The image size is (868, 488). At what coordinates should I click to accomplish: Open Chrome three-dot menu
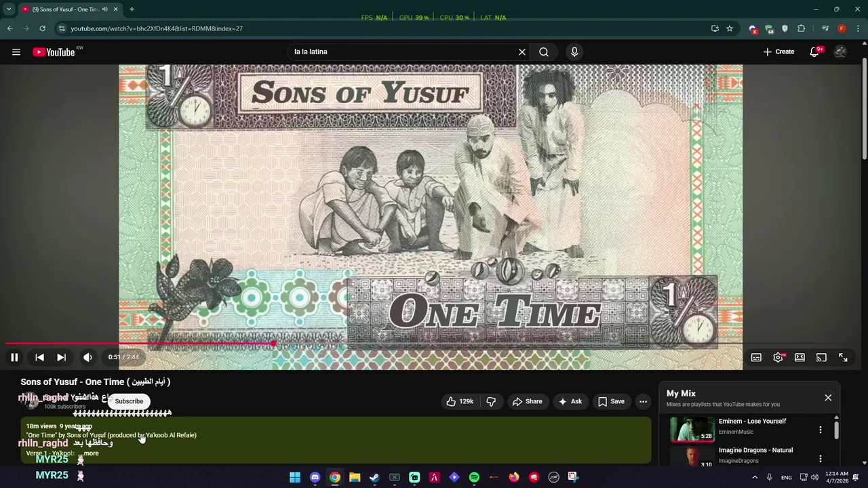pos(859,28)
